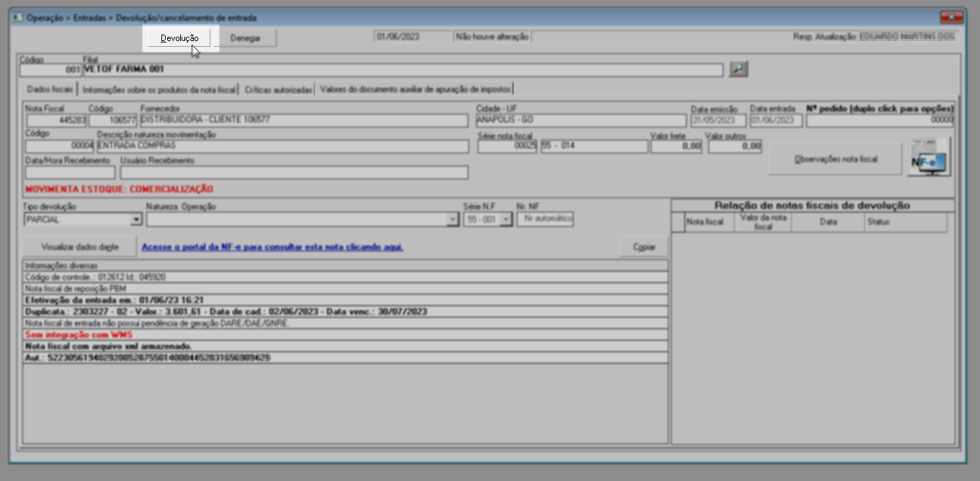Close the Devolução/cancelamento de entrada window
980x481 pixels.
[x=951, y=17]
